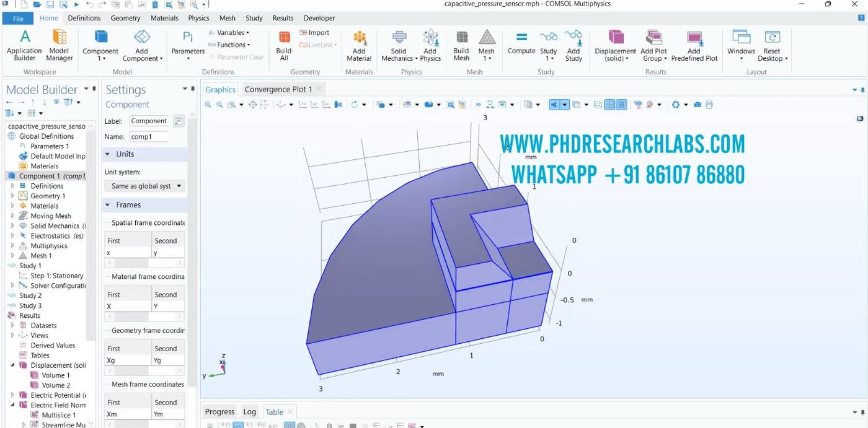
Task: Expand the Geometry 1 node
Action: pos(12,196)
